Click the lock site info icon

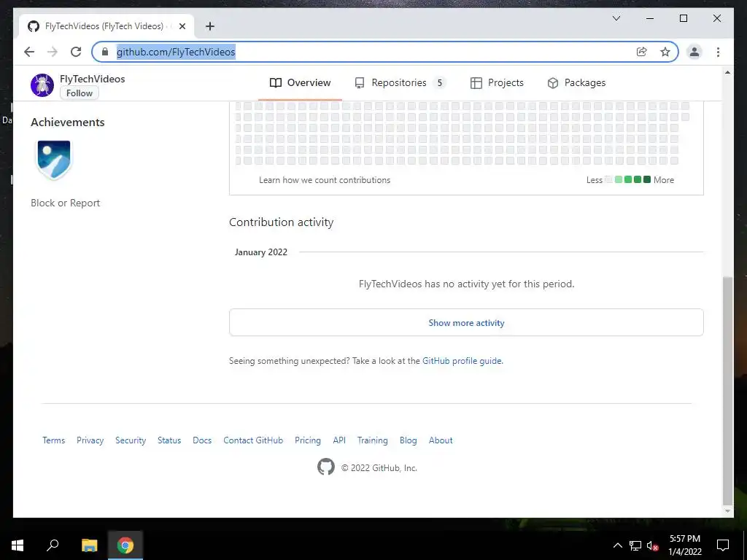point(105,52)
